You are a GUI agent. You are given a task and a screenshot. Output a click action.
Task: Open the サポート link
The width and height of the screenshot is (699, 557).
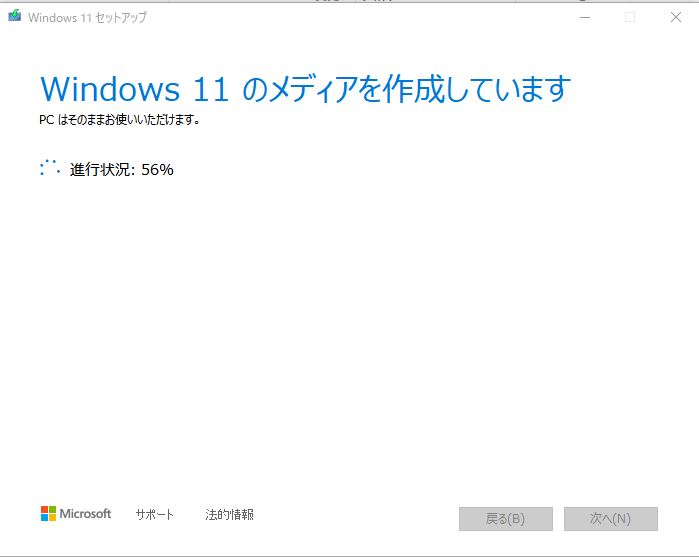tap(154, 515)
